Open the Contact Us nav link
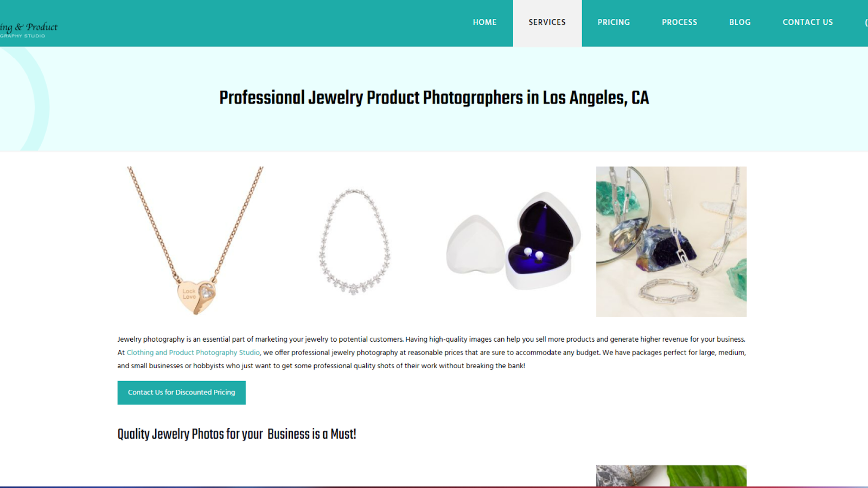Image resolution: width=868 pixels, height=488 pixels. (807, 22)
